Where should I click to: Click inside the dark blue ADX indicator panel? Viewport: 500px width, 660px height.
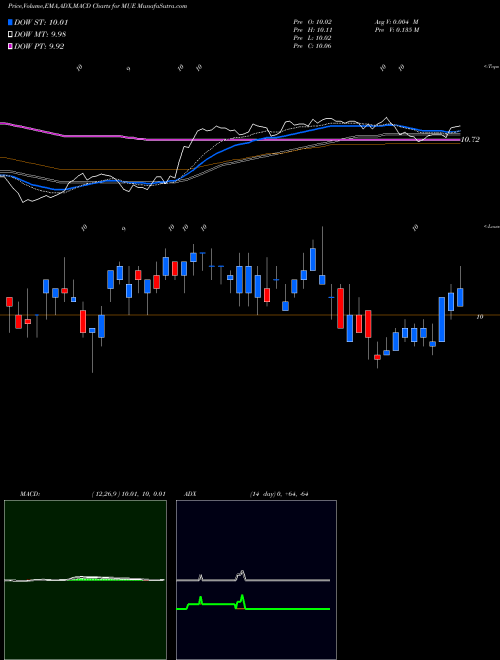pos(256,580)
